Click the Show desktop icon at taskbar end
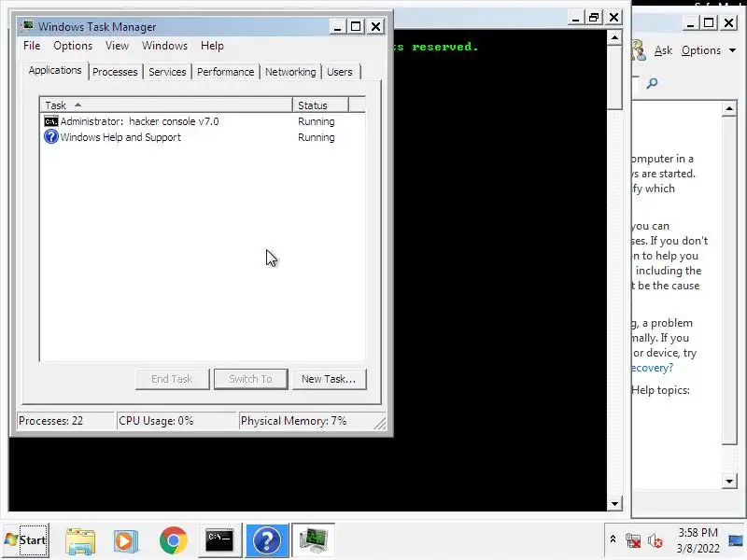 (x=737, y=540)
